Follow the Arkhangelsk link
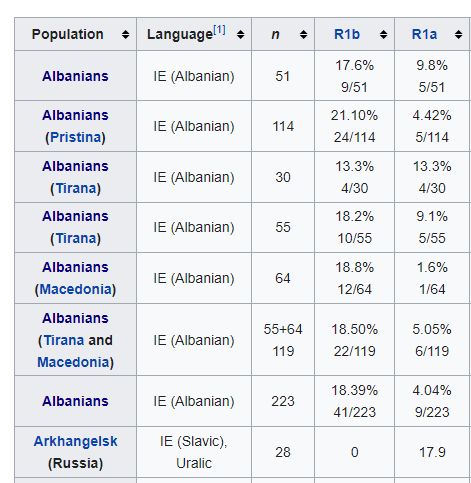The image size is (471, 483). click(x=75, y=441)
